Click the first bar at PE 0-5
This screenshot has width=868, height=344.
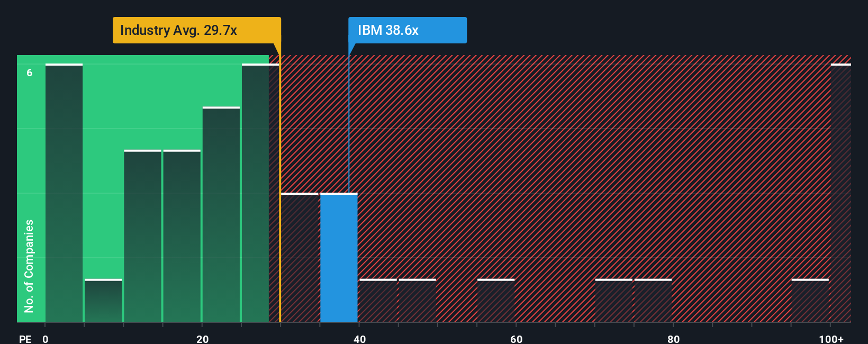point(64,193)
